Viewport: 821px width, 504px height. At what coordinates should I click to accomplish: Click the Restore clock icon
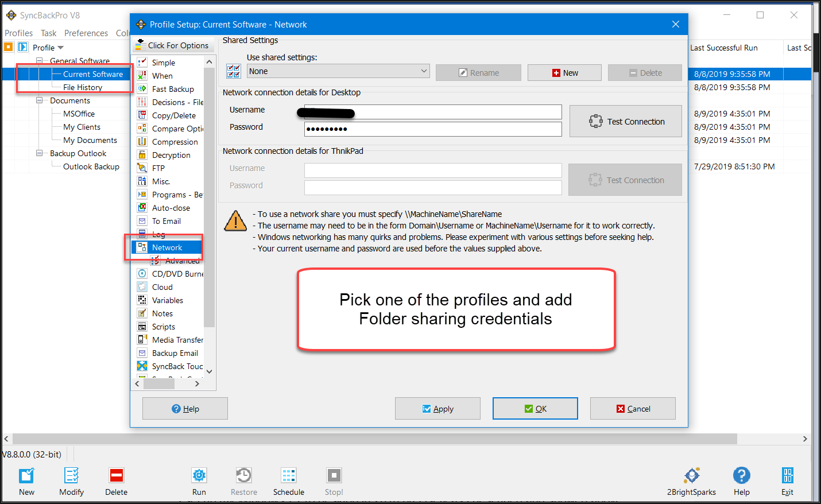pos(243,476)
